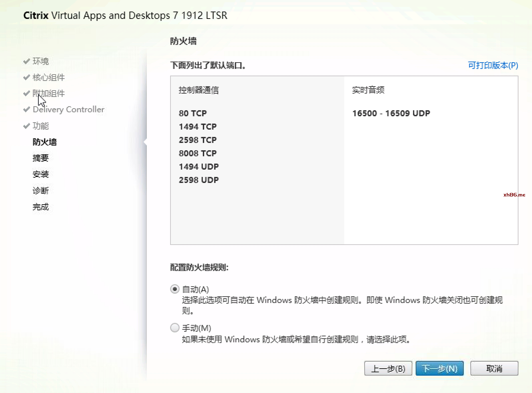Click the checkmark icon next to 环境
532x393 pixels.
(x=27, y=61)
